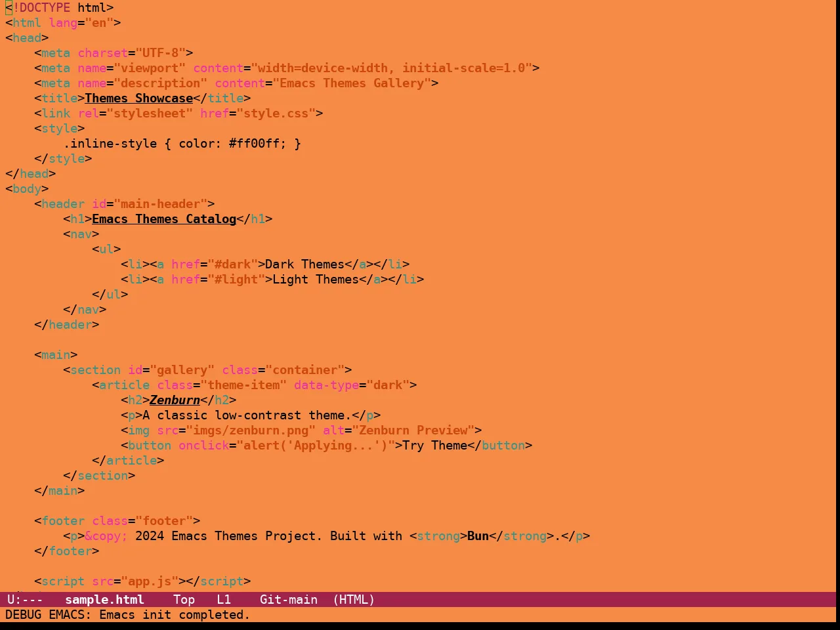
Task: Click the "Light Themes" link text
Action: [x=316, y=280]
